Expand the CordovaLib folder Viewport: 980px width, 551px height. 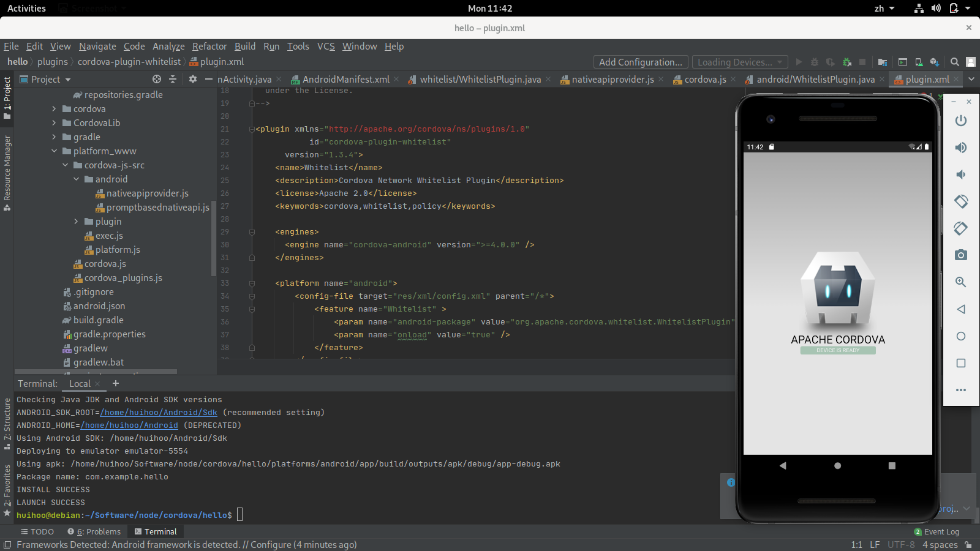54,123
